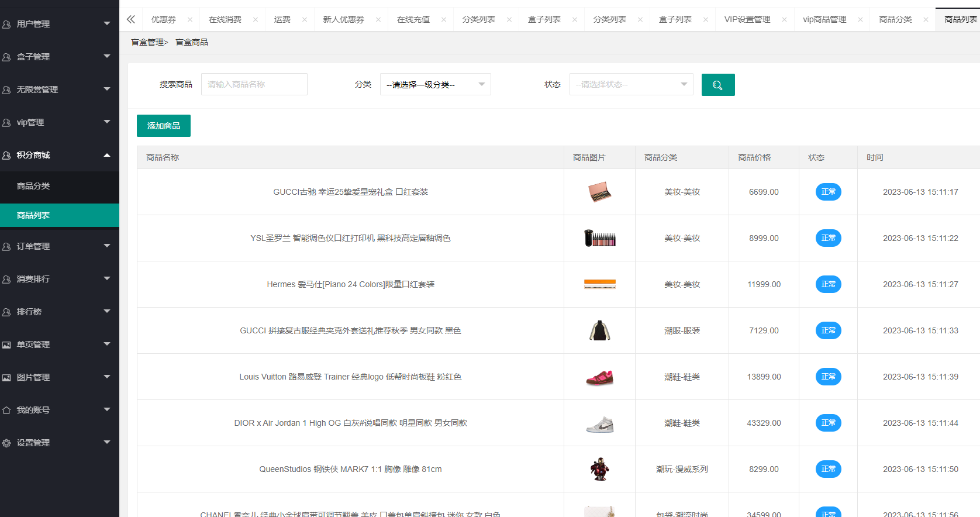Screen dimensions: 980x517
Task: Expand the 无限赏管理 sidebar menu
Action: pos(60,89)
